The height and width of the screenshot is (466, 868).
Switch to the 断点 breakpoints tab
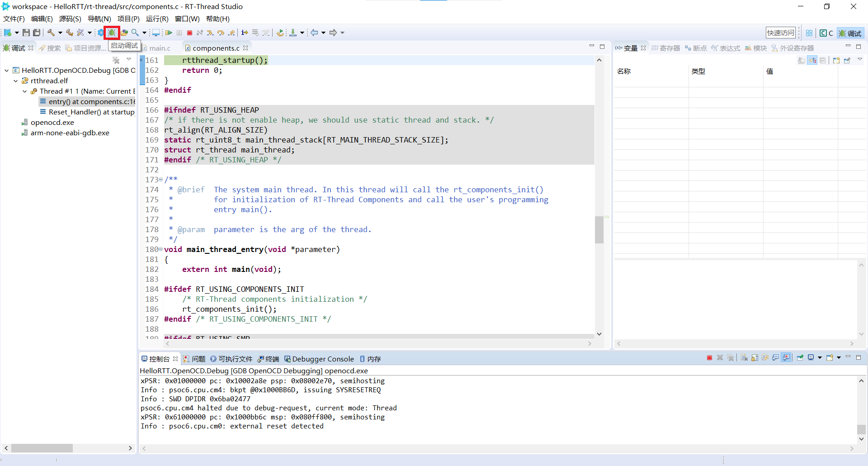695,48
